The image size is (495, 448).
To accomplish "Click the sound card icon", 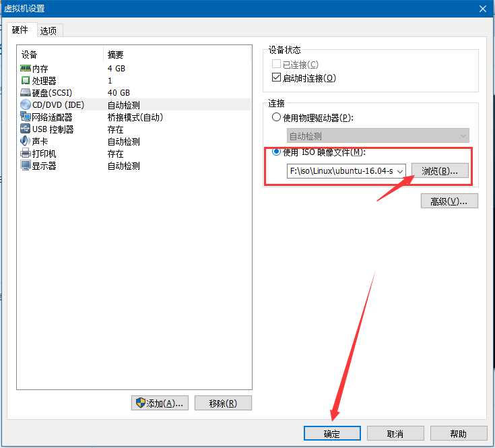I will (x=26, y=141).
